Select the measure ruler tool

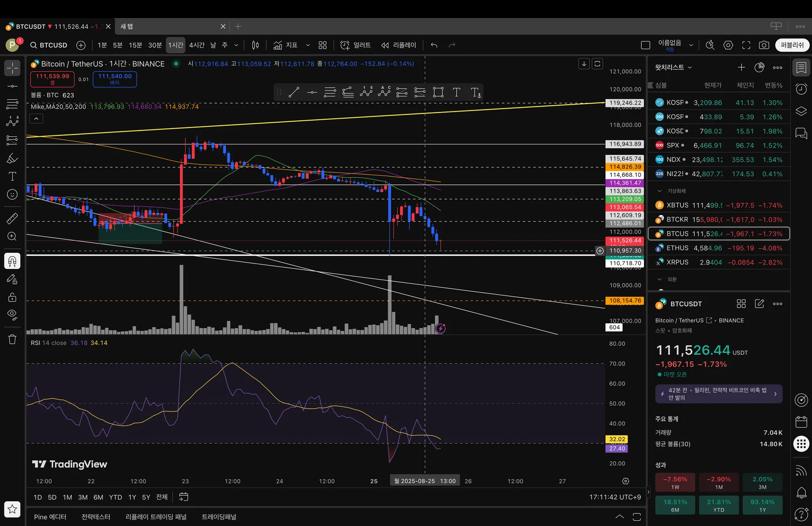pos(12,218)
